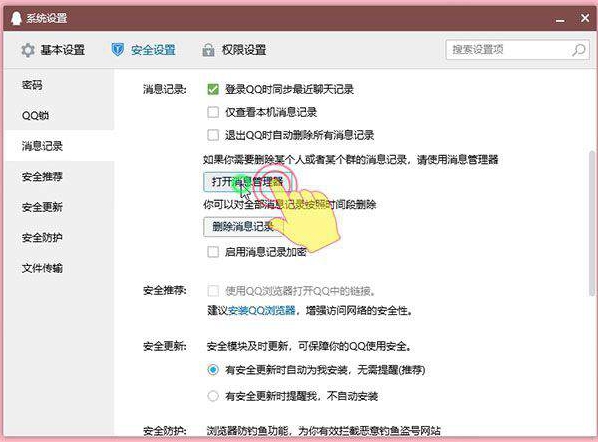Focus the 搜索设置项 search field
Screen dimensions: 598x442
point(518,50)
